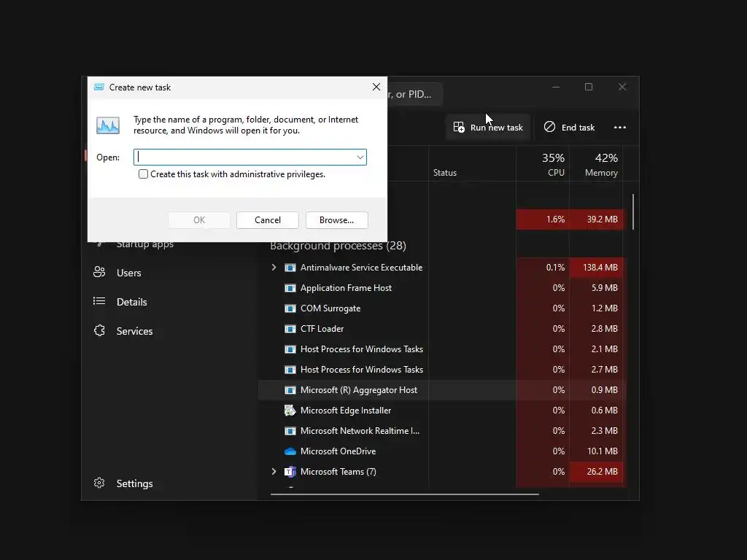The height and width of the screenshot is (560, 747).
Task: Click the 1.6% CPU value
Action: 555,219
